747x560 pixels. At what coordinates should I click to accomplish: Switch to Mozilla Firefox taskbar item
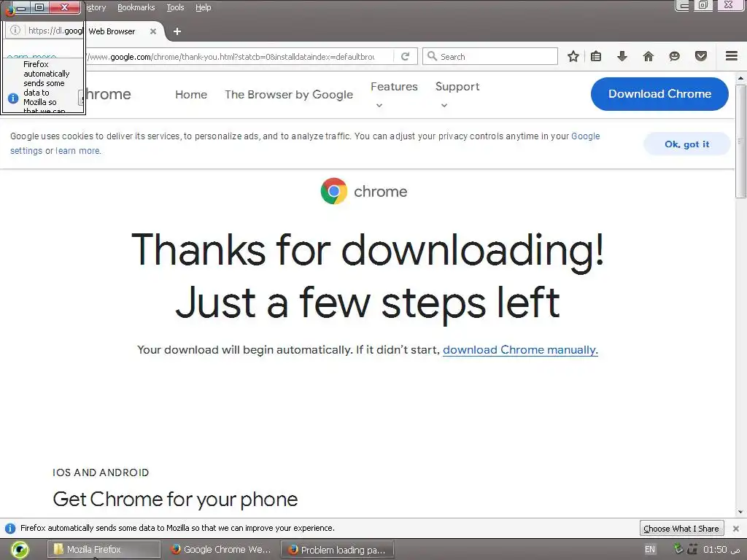104,550
